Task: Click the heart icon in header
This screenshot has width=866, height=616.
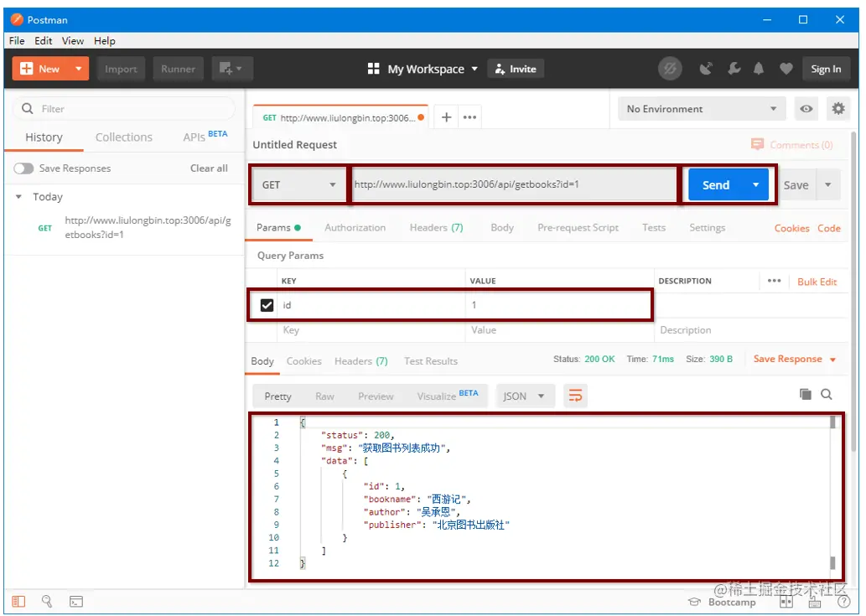Action: click(786, 69)
